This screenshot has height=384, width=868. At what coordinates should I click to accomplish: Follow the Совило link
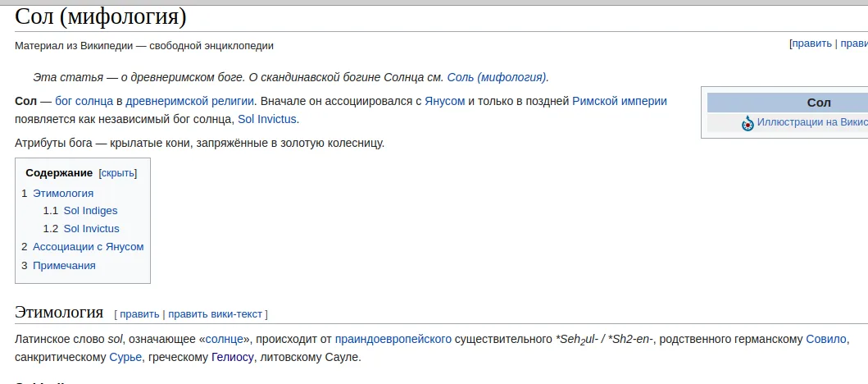coord(826,339)
